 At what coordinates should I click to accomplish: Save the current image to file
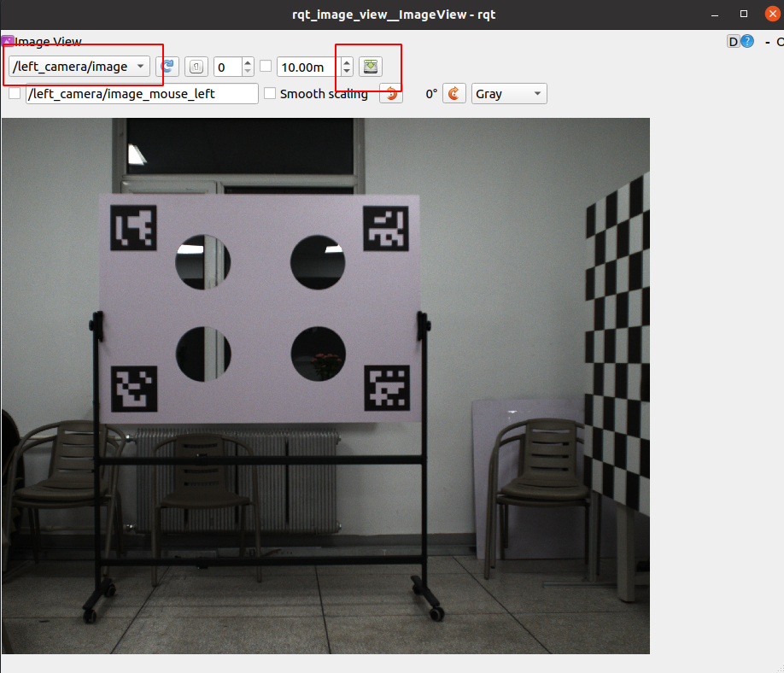tap(371, 67)
